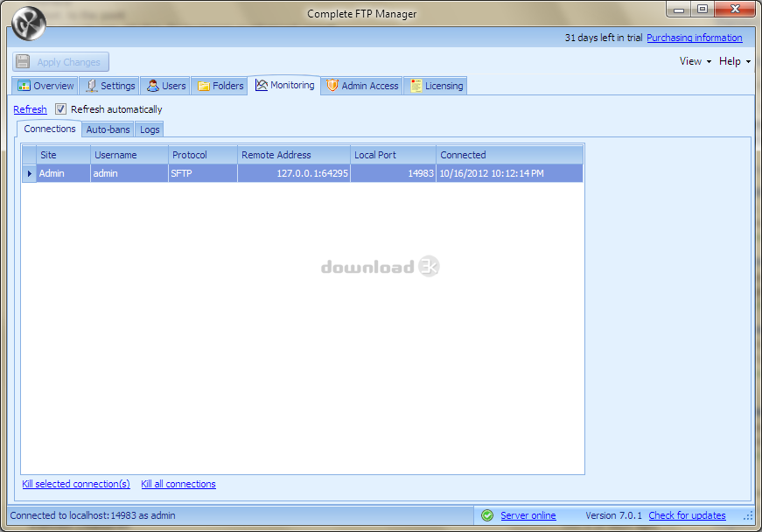Screen dimensions: 762x532
Task: Select the 'Admin' site cell
Action: [x=63, y=173]
